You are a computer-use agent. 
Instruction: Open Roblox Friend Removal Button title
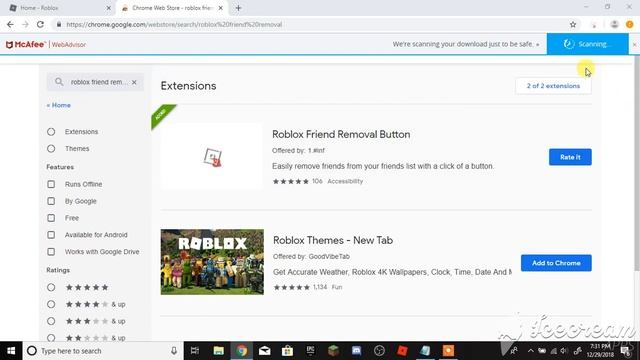click(x=341, y=134)
